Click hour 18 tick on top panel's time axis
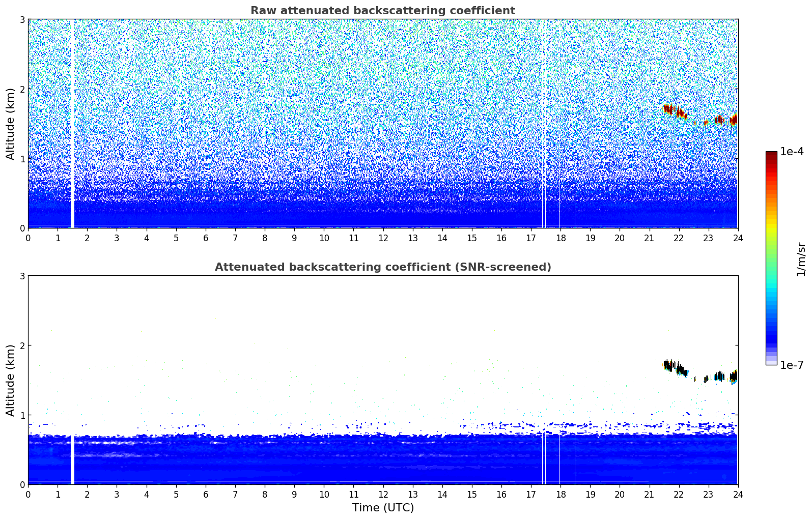 pyautogui.click(x=561, y=238)
